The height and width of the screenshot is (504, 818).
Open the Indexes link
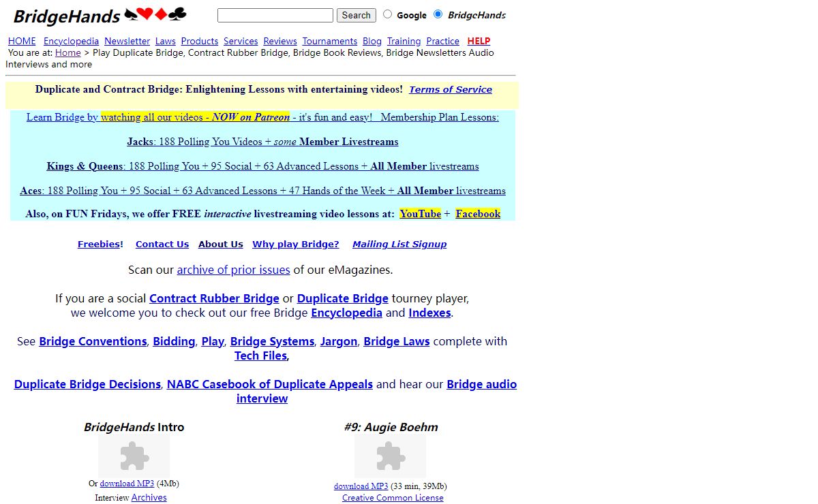[x=429, y=313]
